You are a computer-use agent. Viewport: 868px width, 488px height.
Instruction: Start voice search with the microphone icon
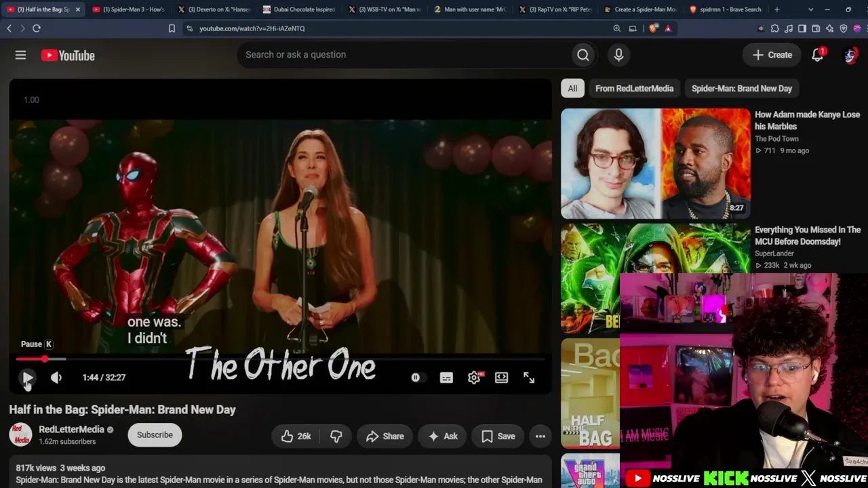coord(618,55)
